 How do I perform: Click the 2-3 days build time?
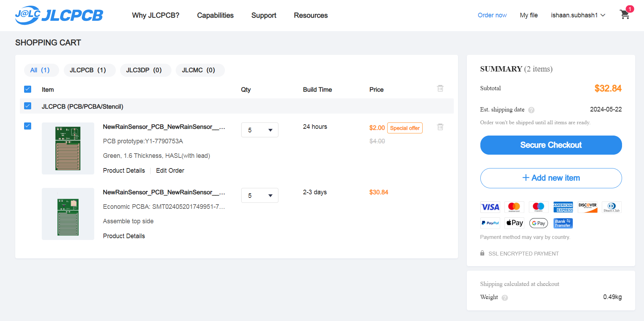pos(315,192)
